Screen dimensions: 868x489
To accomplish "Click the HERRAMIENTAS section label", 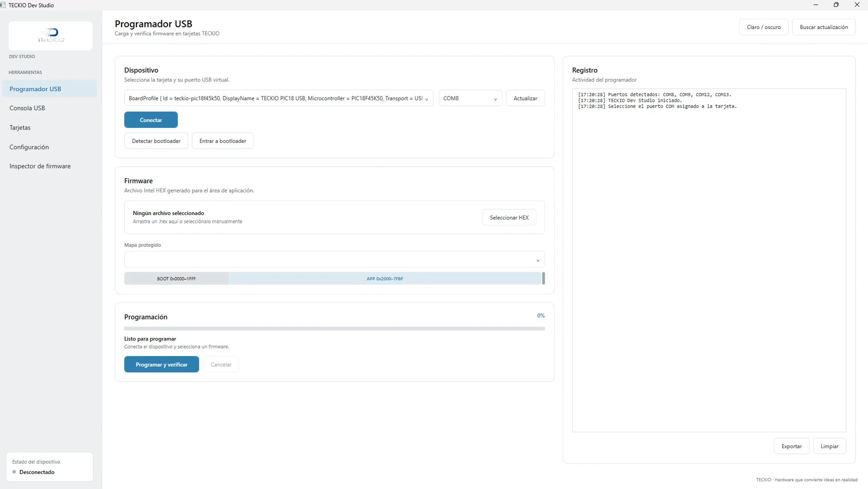I will pyautogui.click(x=25, y=72).
